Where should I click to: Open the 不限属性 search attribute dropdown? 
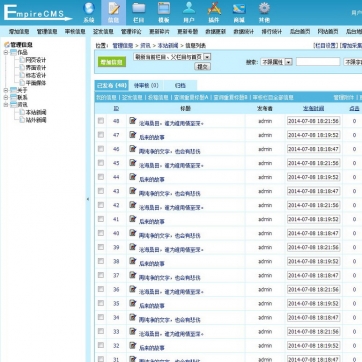(276, 62)
